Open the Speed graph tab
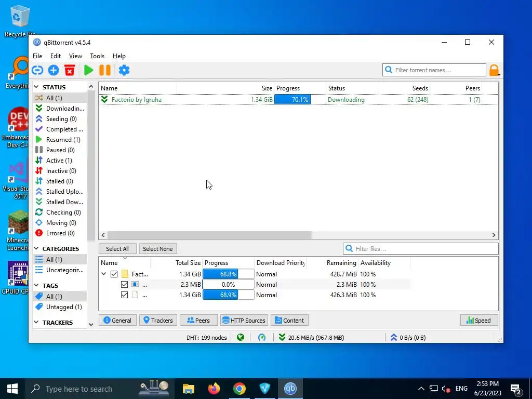This screenshot has height=399, width=532. coord(479,320)
